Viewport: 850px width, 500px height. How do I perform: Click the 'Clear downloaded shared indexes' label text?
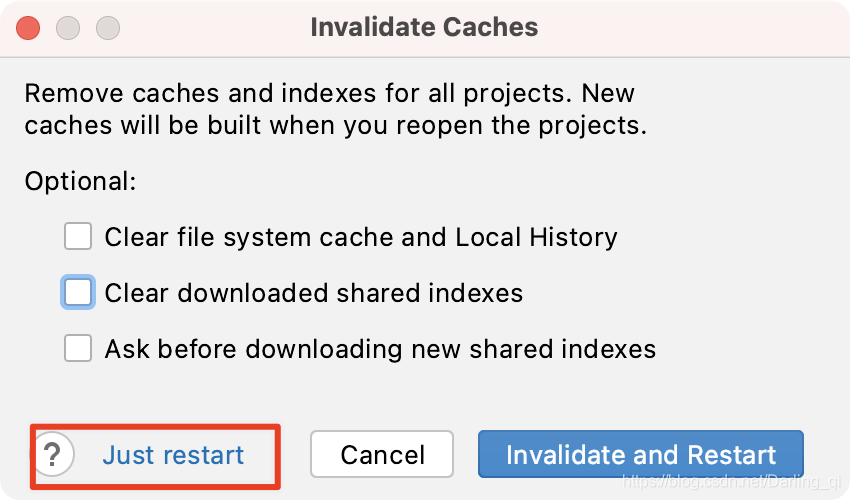(x=314, y=293)
